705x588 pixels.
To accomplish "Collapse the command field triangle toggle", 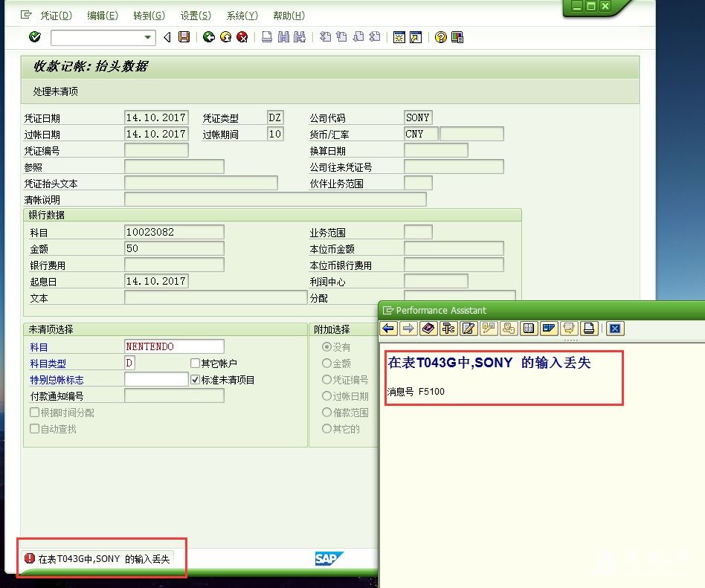I will [x=167, y=37].
